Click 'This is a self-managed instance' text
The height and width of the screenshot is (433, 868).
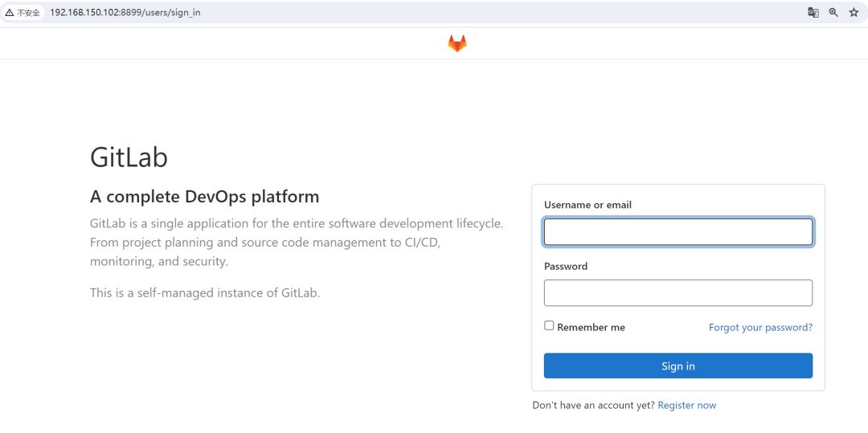point(205,292)
